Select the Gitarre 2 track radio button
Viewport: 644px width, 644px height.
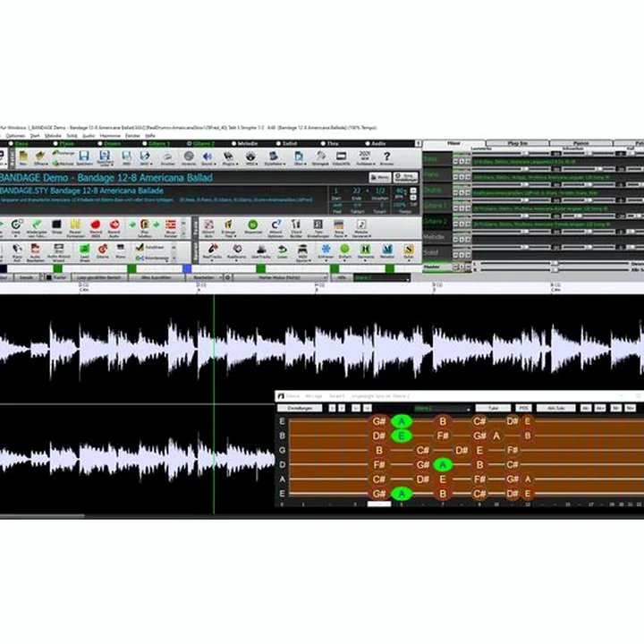point(190,144)
